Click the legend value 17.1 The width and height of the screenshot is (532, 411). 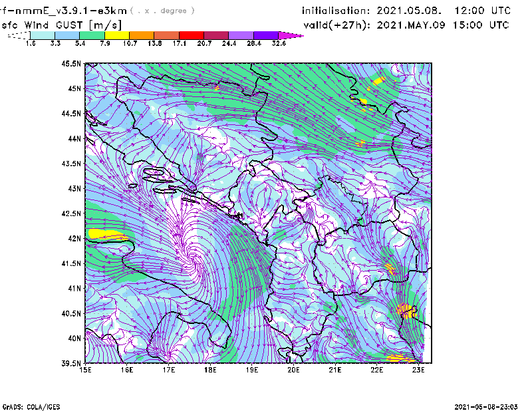[x=180, y=43]
